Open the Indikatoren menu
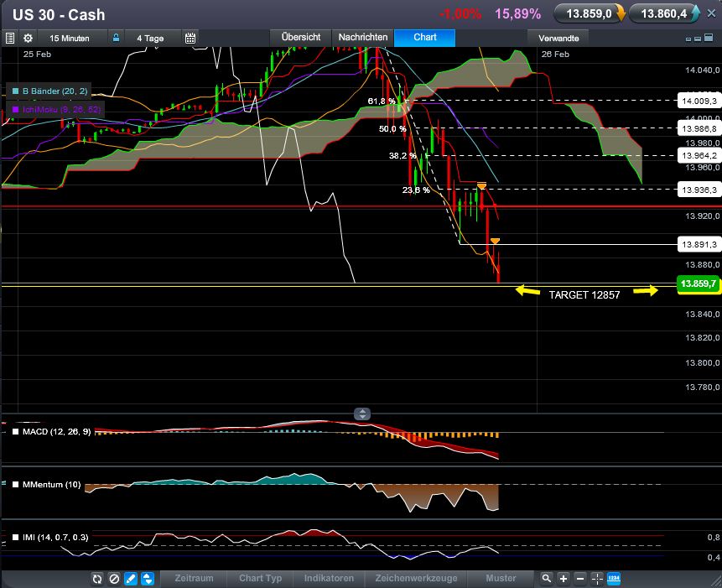 (329, 578)
